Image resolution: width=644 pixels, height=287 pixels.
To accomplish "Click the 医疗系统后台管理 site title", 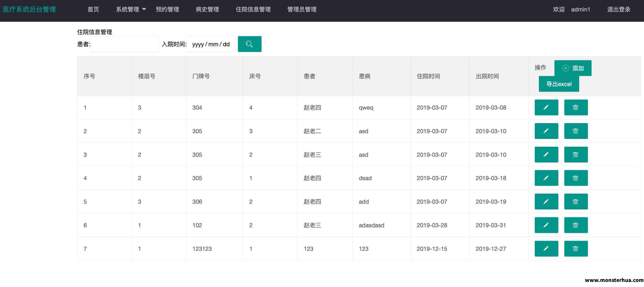I will point(29,9).
